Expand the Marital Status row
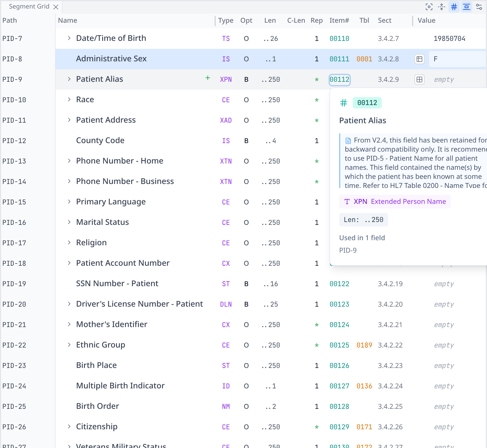The height and width of the screenshot is (448, 487). (69, 222)
